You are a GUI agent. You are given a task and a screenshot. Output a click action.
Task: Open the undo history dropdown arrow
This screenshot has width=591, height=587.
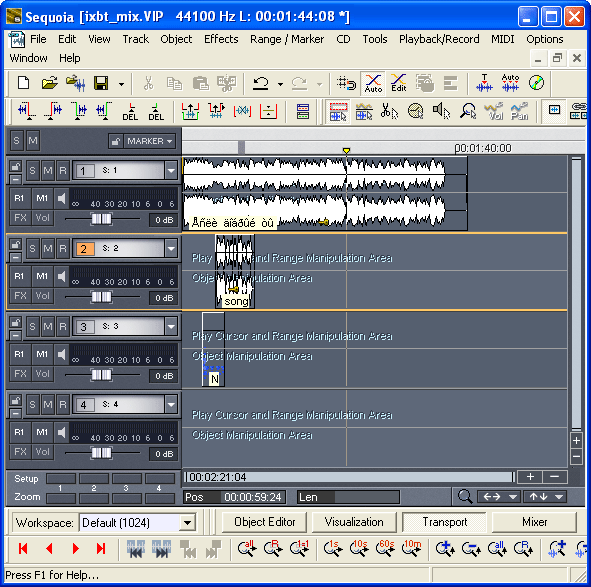pyautogui.click(x=280, y=84)
